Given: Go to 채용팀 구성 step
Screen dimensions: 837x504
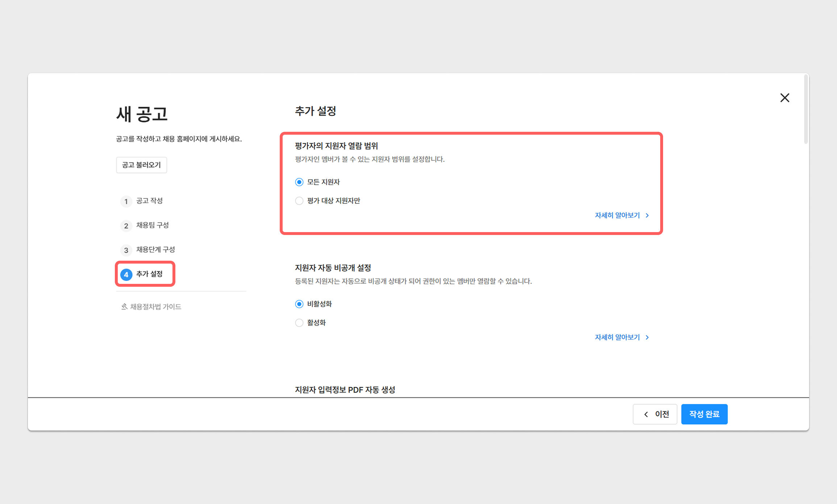Looking at the screenshot, I should (x=152, y=225).
